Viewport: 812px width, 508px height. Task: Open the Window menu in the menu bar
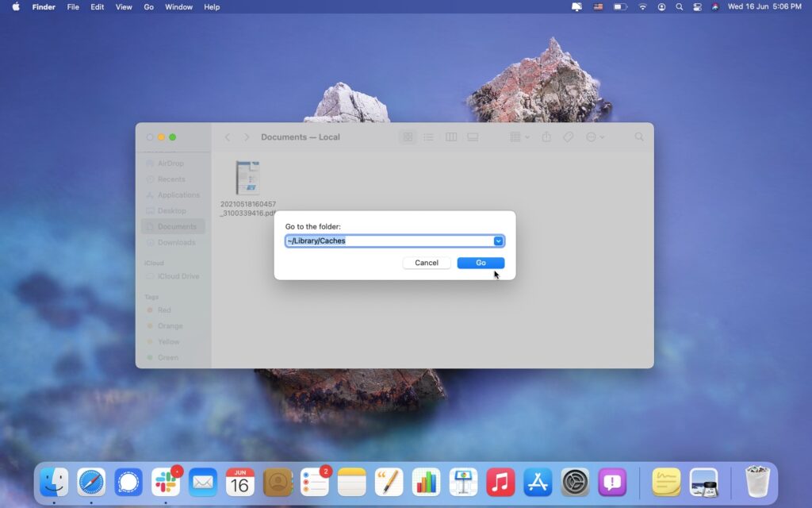[x=178, y=6]
